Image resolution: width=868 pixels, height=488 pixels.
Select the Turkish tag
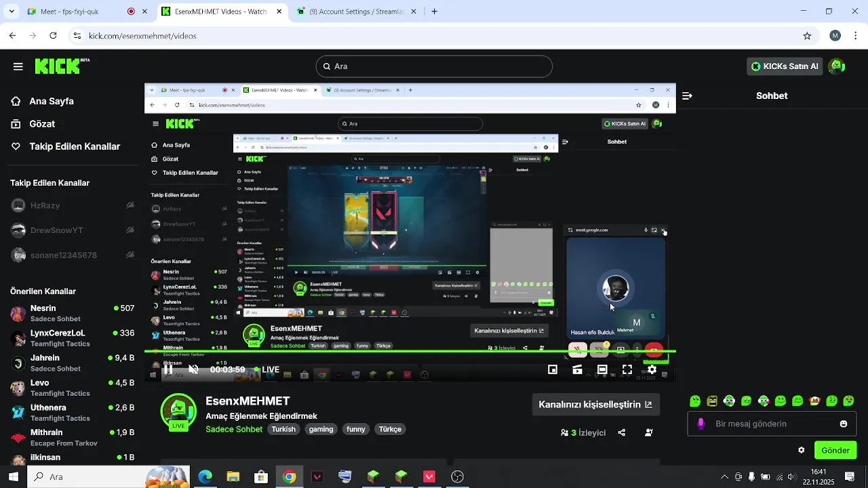coord(283,429)
